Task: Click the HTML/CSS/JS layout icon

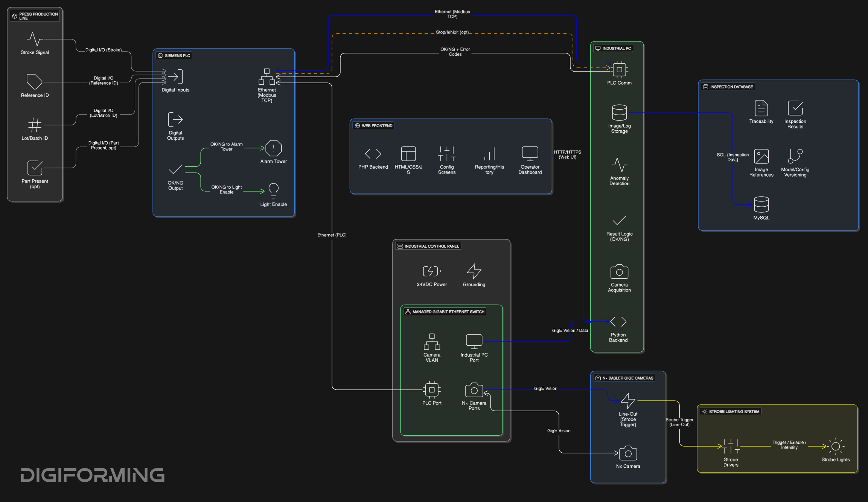Action: coord(408,154)
